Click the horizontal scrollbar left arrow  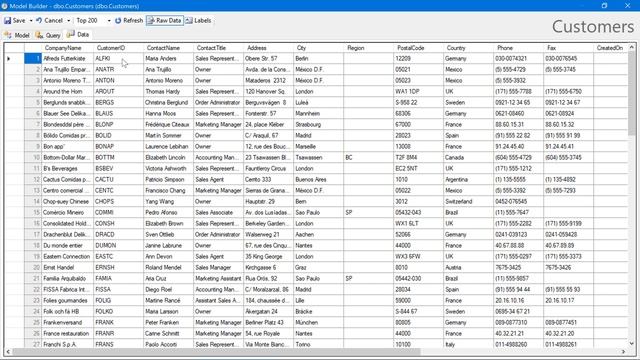8,351
